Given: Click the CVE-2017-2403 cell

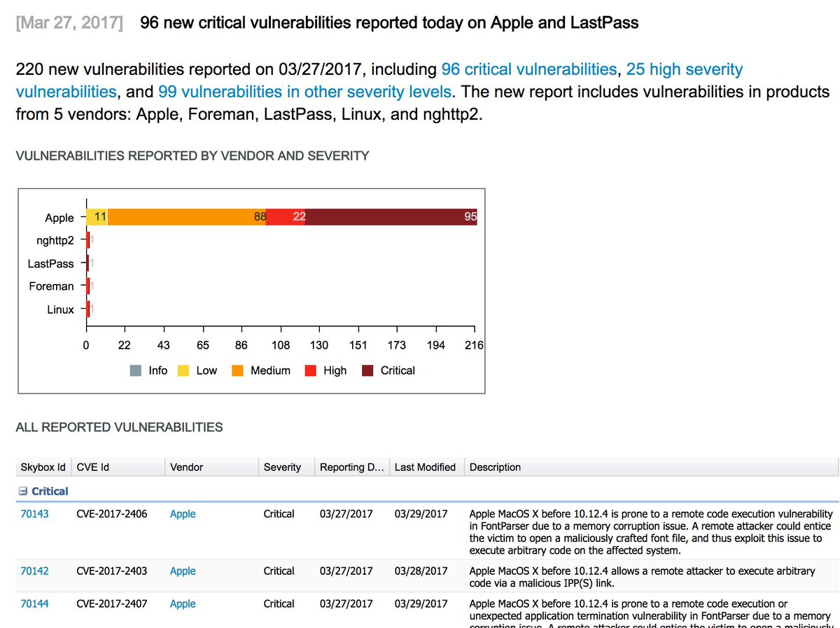Looking at the screenshot, I should [112, 571].
